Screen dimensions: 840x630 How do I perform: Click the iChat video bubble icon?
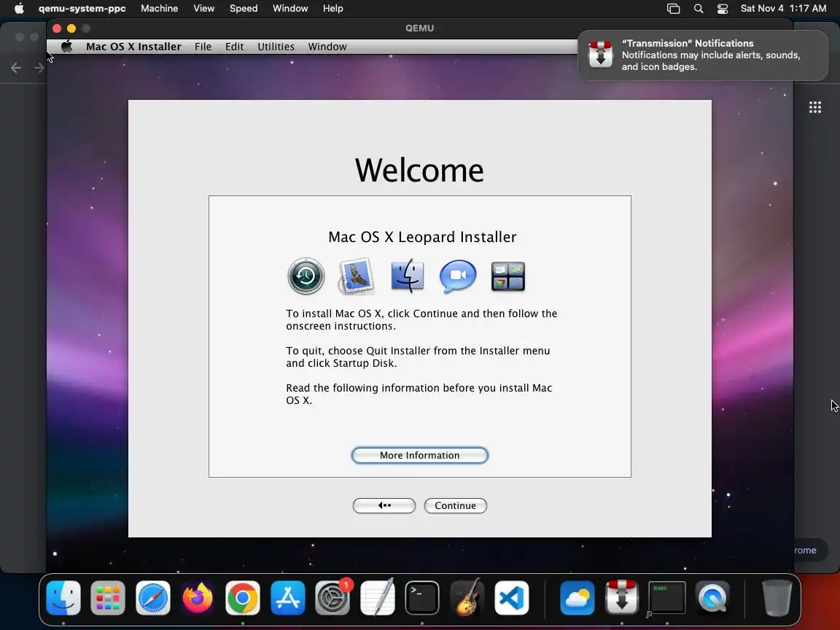coord(457,276)
